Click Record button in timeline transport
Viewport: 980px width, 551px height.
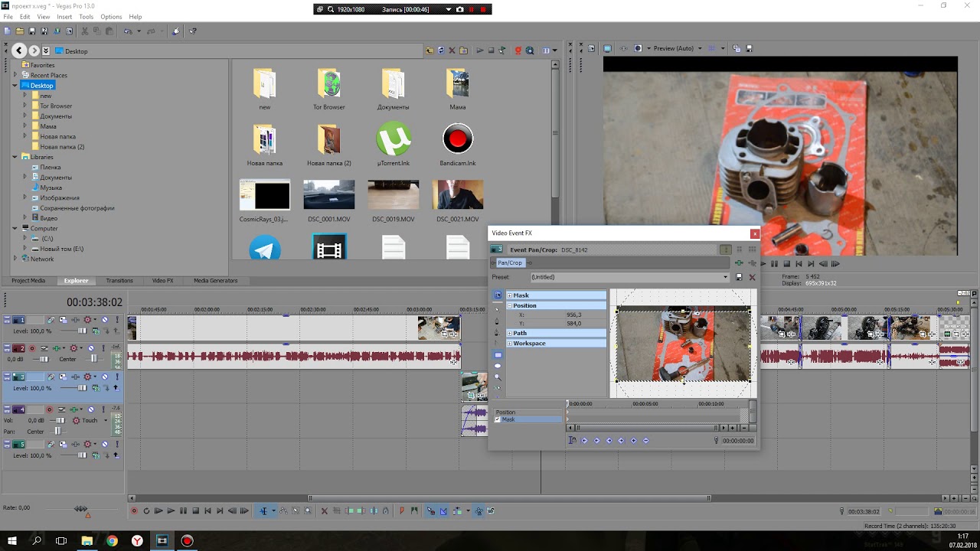(x=134, y=510)
